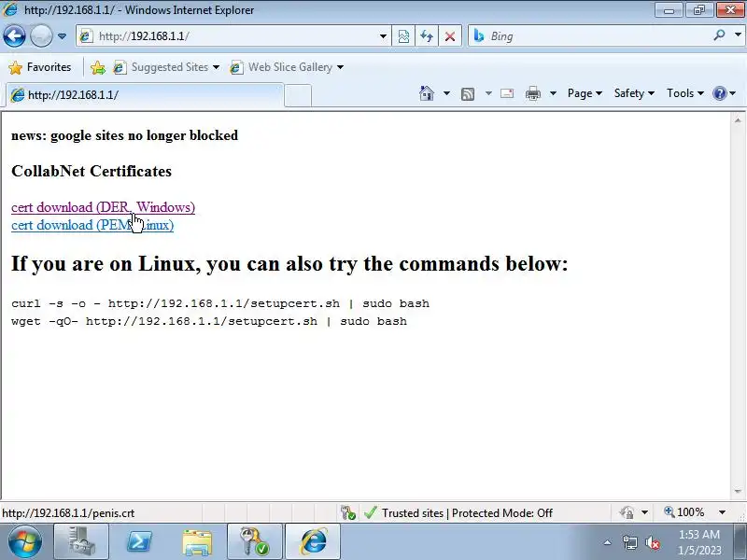This screenshot has height=560, width=747.
Task: Expand the Home button dropdown arrow
Action: (446, 93)
